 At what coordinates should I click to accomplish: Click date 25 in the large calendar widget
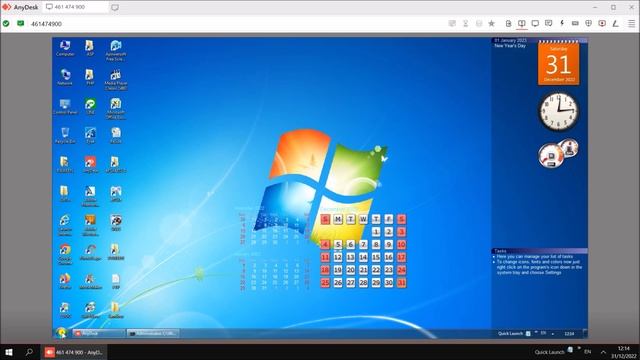[x=325, y=282]
